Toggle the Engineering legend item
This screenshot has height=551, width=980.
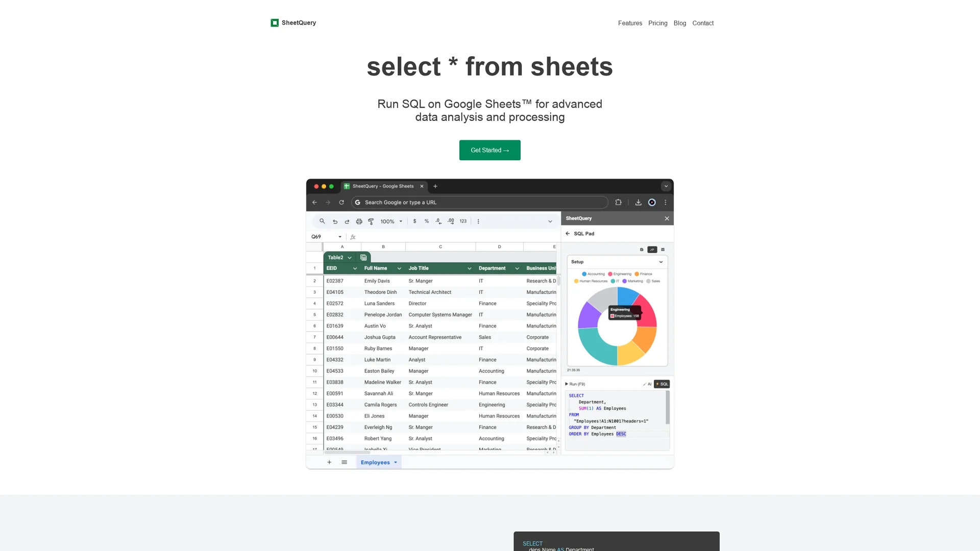pos(620,274)
